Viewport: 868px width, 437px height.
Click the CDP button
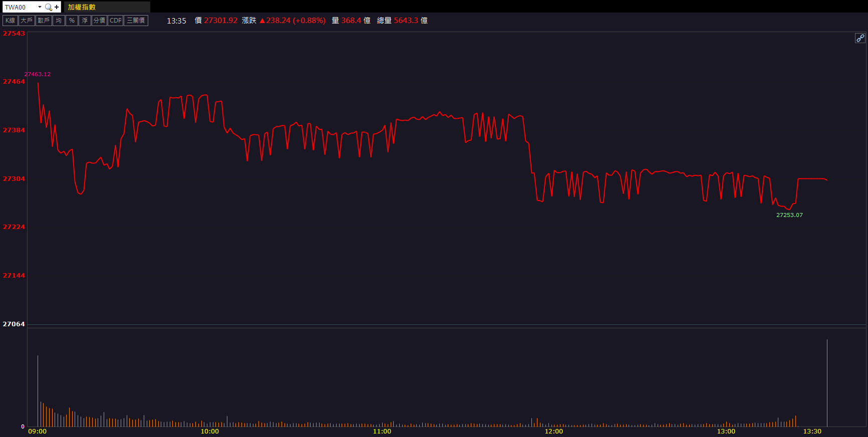[x=116, y=21]
